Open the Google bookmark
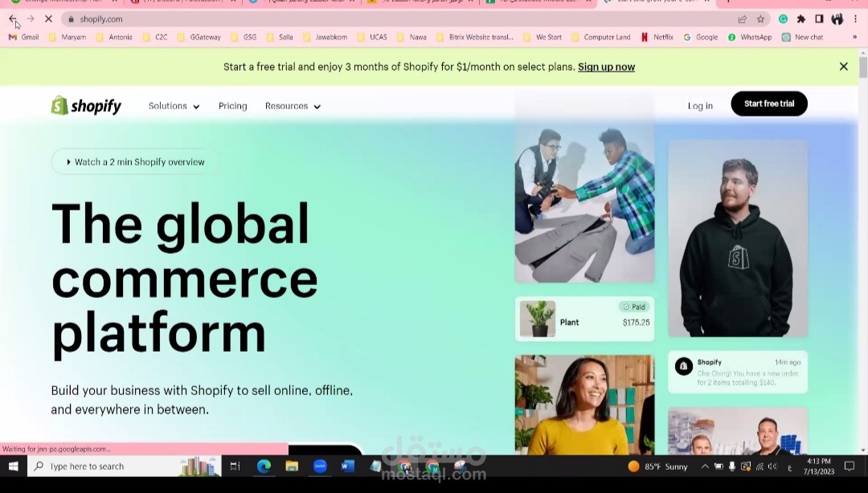Screen dimensions: 868x493 [x=701, y=37]
